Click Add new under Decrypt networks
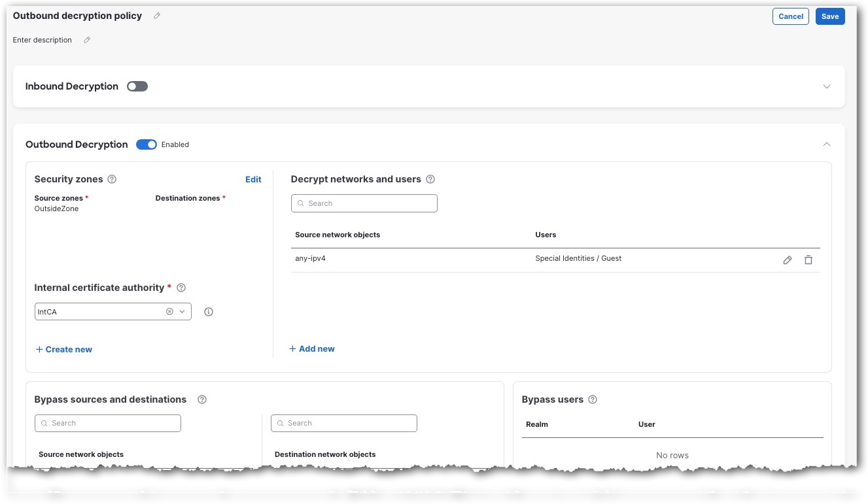This screenshot has height=504, width=868. [312, 348]
